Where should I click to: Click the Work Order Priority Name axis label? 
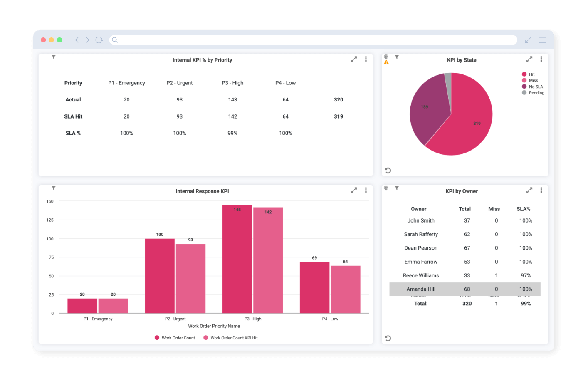[214, 326]
